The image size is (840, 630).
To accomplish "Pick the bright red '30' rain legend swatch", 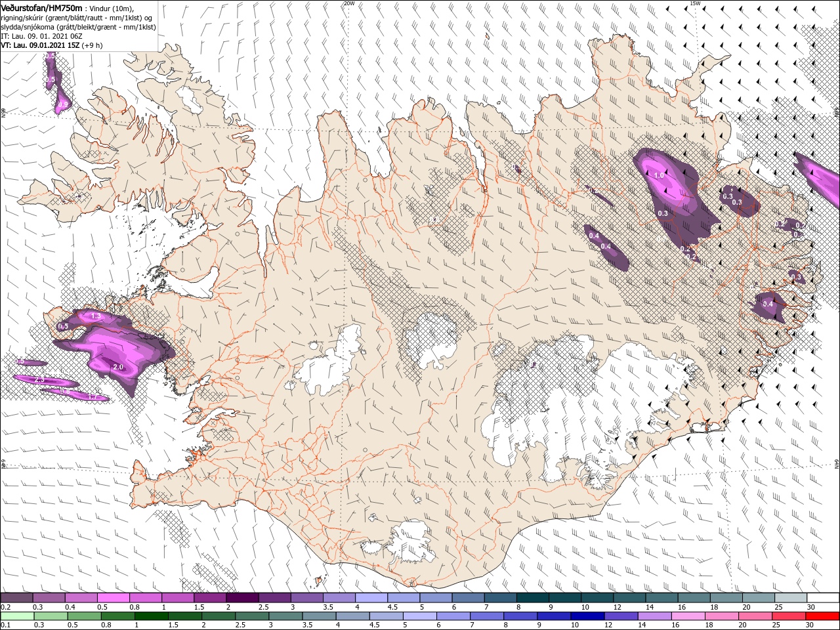I will pyautogui.click(x=823, y=616).
